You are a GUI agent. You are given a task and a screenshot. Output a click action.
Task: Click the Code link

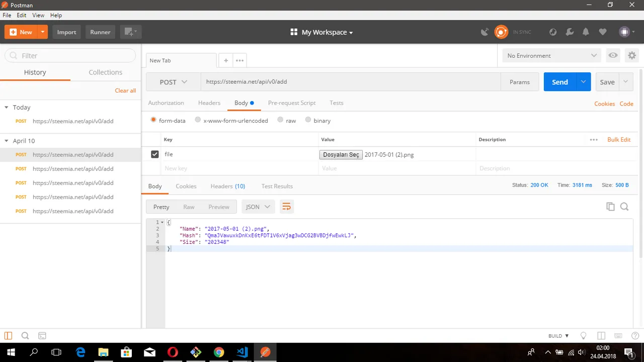626,104
